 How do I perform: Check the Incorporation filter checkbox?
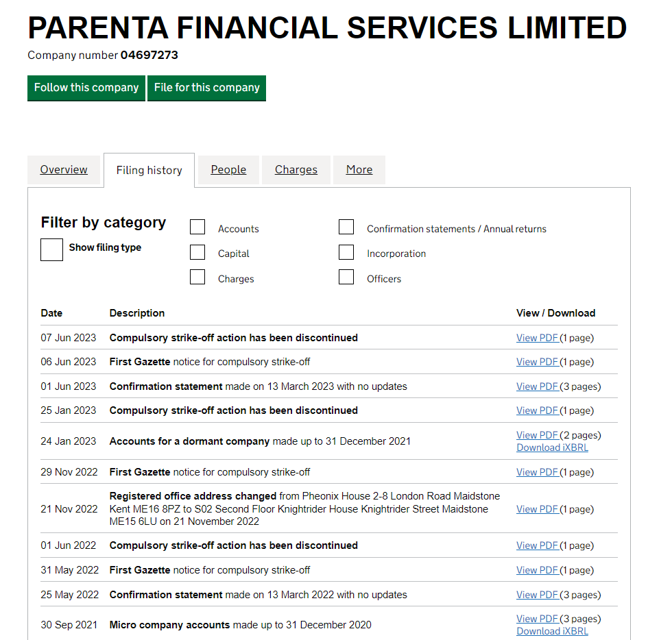coord(346,252)
